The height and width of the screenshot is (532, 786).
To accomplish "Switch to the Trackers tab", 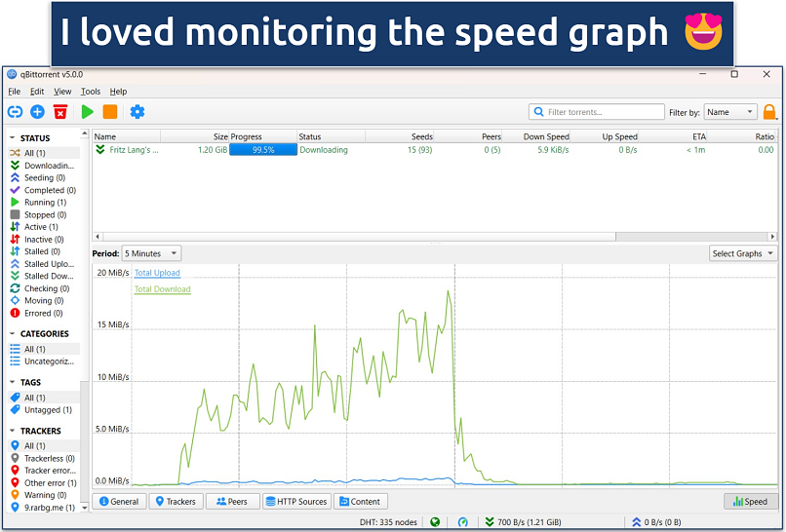I will click(176, 502).
